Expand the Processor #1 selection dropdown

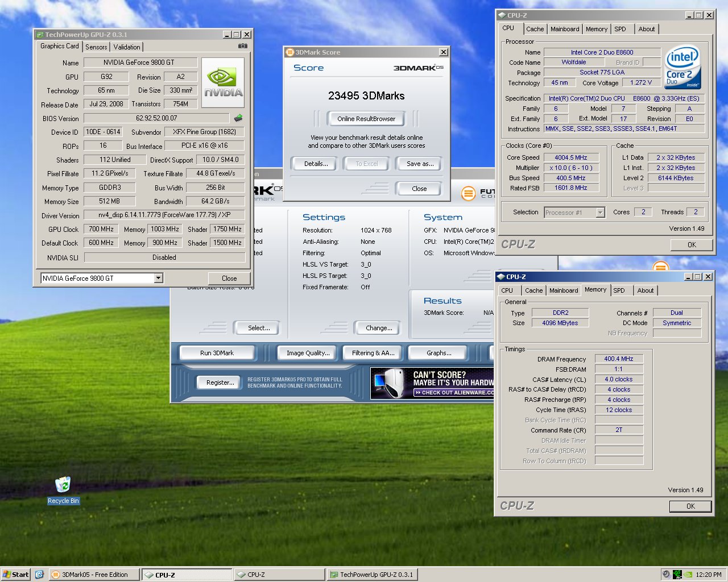(x=600, y=212)
